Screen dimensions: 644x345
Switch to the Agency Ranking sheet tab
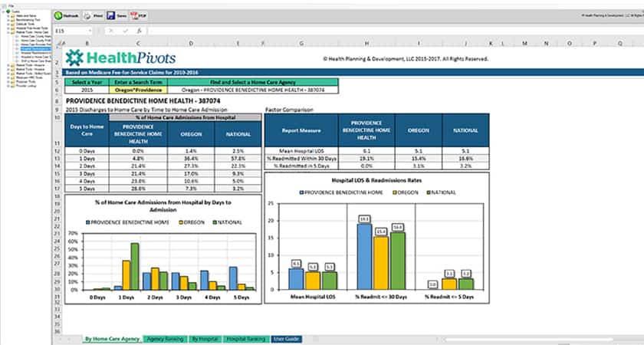point(165,339)
